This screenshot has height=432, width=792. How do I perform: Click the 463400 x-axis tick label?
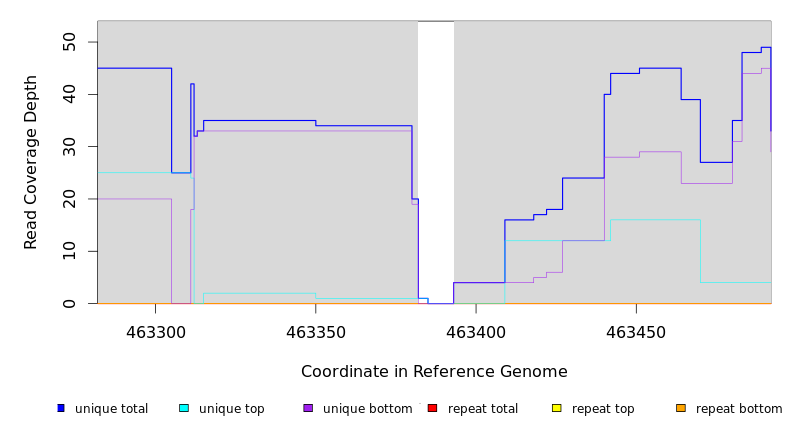coord(475,331)
